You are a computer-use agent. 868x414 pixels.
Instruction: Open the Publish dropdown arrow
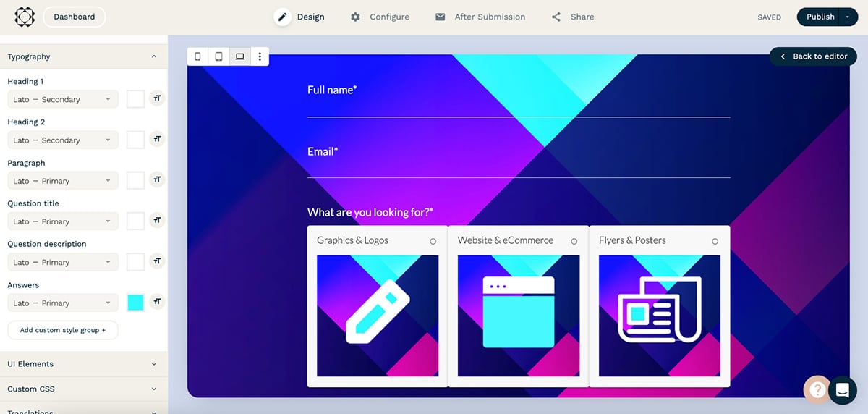coord(848,17)
